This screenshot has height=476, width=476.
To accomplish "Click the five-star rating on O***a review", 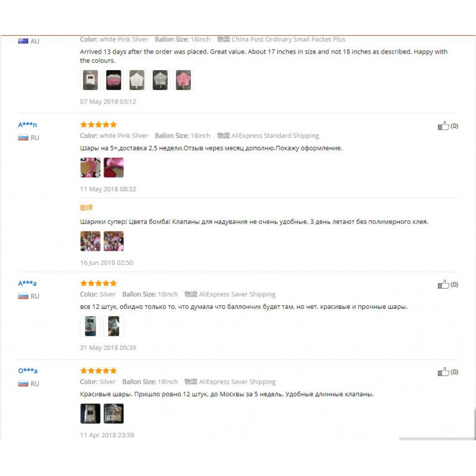I will [x=98, y=371].
